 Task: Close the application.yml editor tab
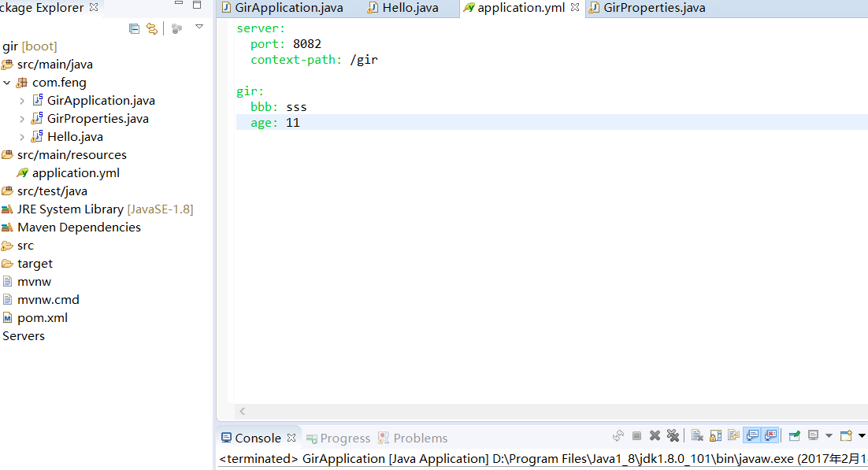pyautogui.click(x=575, y=7)
